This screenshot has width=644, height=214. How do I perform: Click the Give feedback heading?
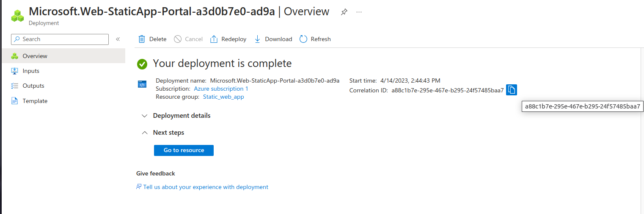coord(156,173)
